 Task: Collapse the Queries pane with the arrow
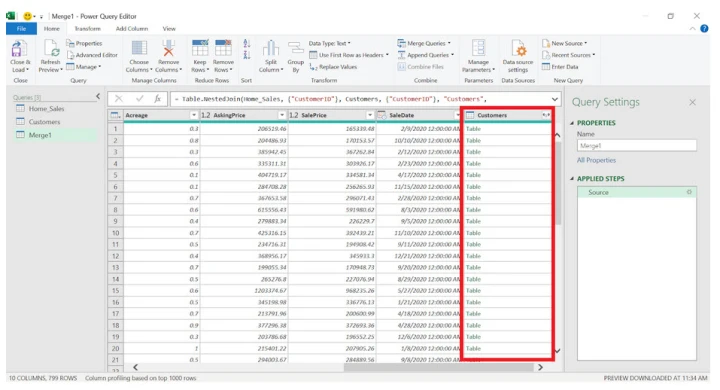[x=98, y=96]
